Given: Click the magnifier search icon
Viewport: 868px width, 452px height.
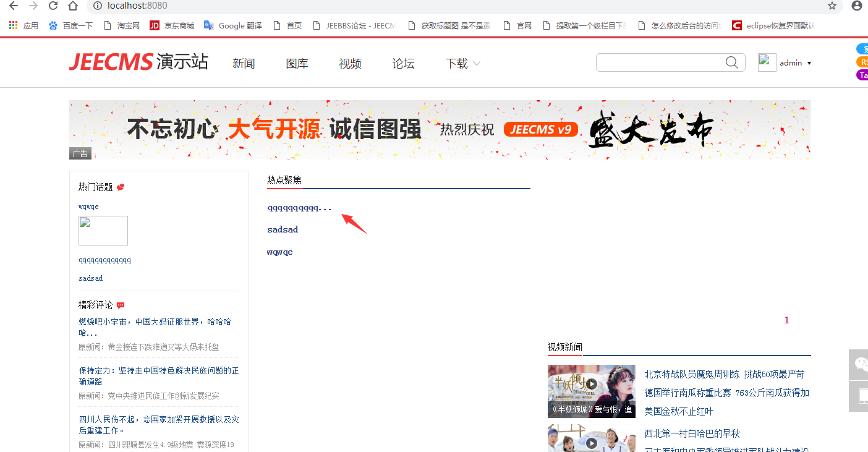Looking at the screenshot, I should pos(732,62).
